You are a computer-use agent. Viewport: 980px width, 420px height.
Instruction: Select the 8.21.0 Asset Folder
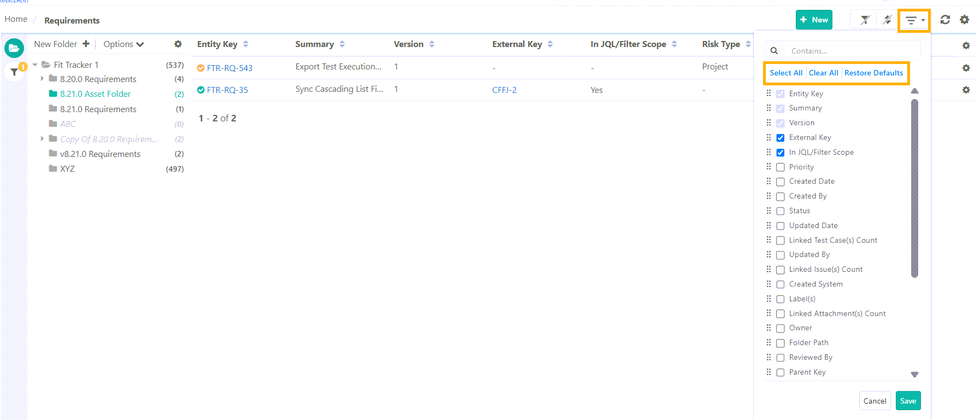point(95,94)
